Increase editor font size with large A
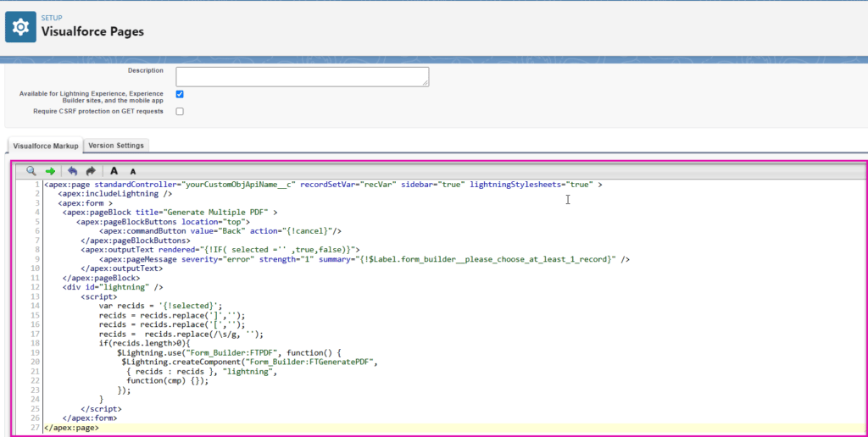 coord(114,170)
